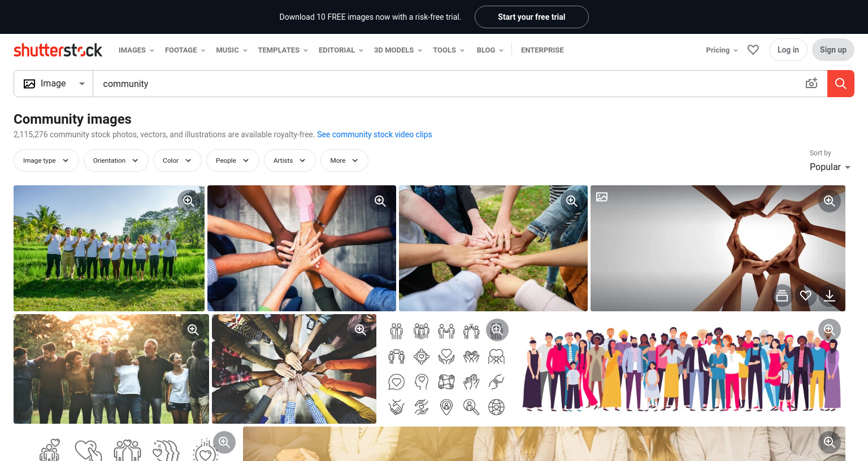Viewport: 868px width, 461px height.
Task: Click the Shutterstock logo
Action: point(58,50)
